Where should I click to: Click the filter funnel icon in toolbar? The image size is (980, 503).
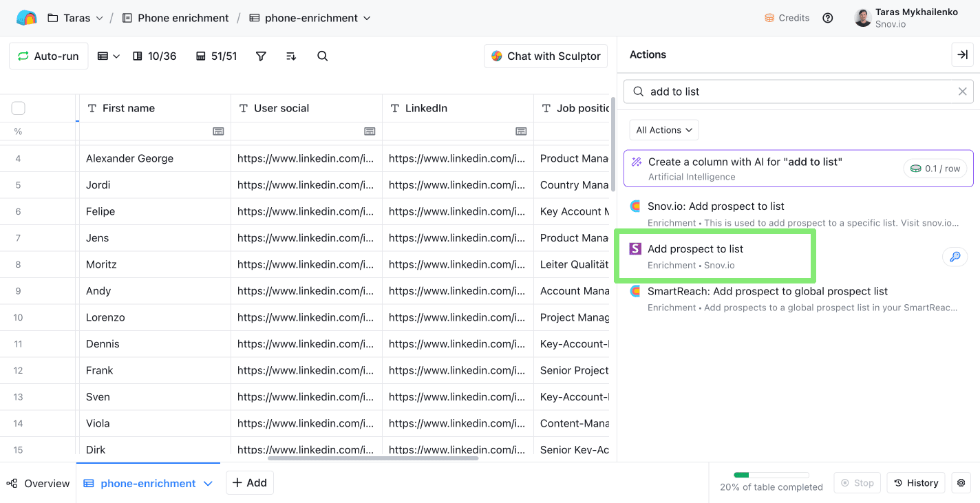pos(261,56)
